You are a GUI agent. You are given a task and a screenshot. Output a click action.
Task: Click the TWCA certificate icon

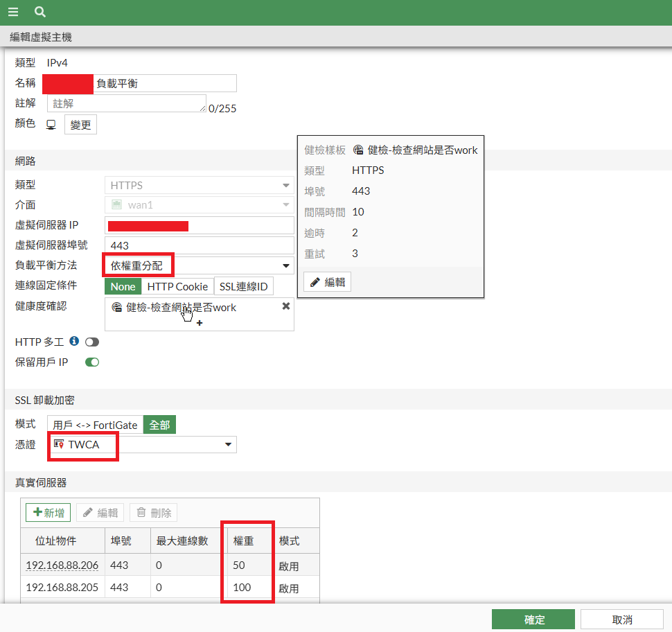click(x=59, y=444)
